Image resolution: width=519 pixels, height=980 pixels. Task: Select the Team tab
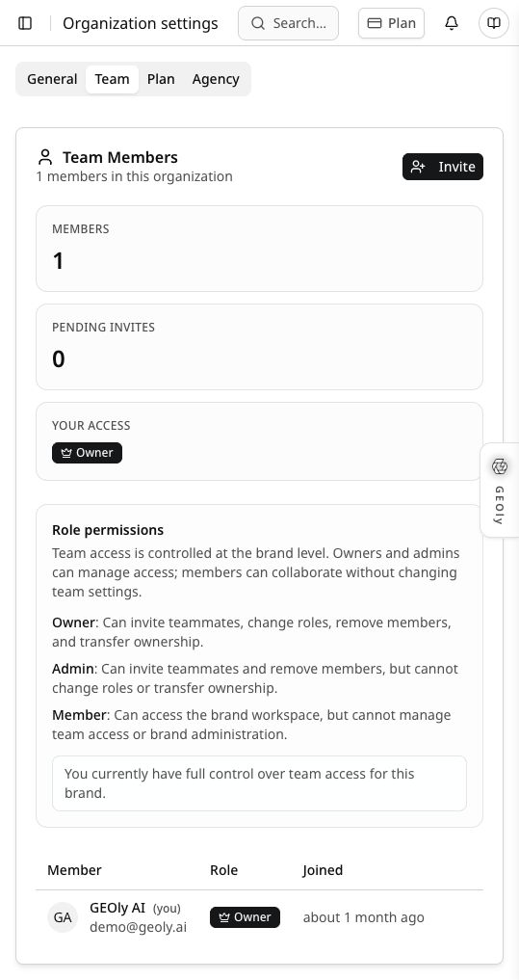[113, 79]
